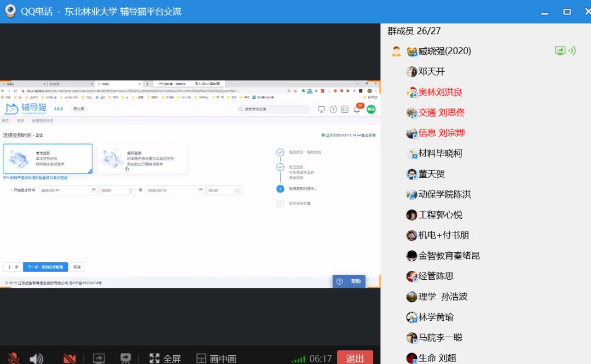The image size is (591, 364).
Task: Open the start time field beside 2020-02-14
Action: [x=117, y=190]
